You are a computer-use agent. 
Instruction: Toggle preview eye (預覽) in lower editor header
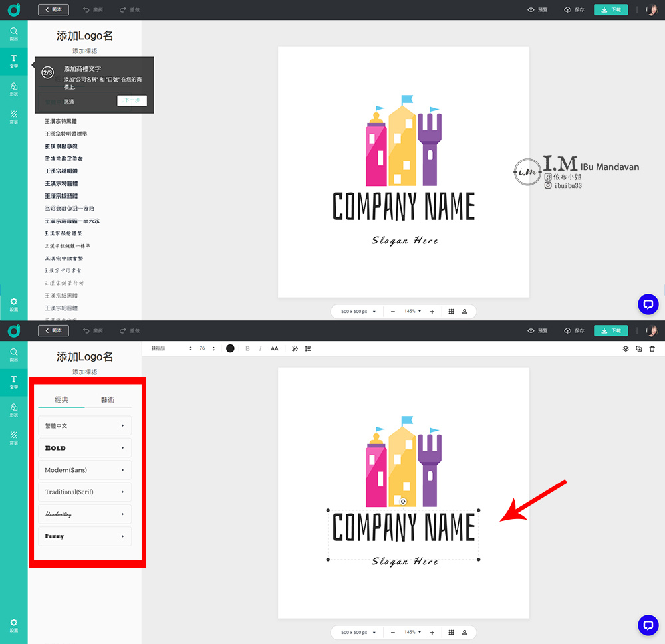point(537,330)
